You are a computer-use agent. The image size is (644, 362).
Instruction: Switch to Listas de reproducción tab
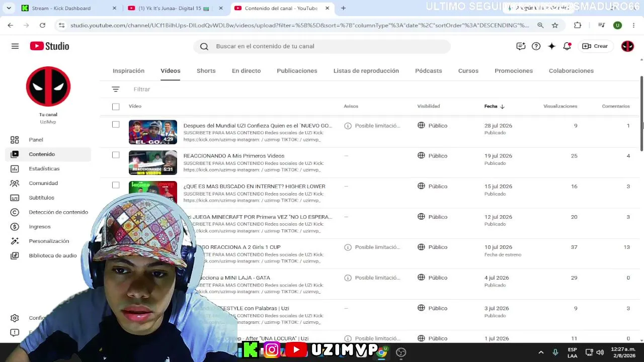pyautogui.click(x=366, y=71)
